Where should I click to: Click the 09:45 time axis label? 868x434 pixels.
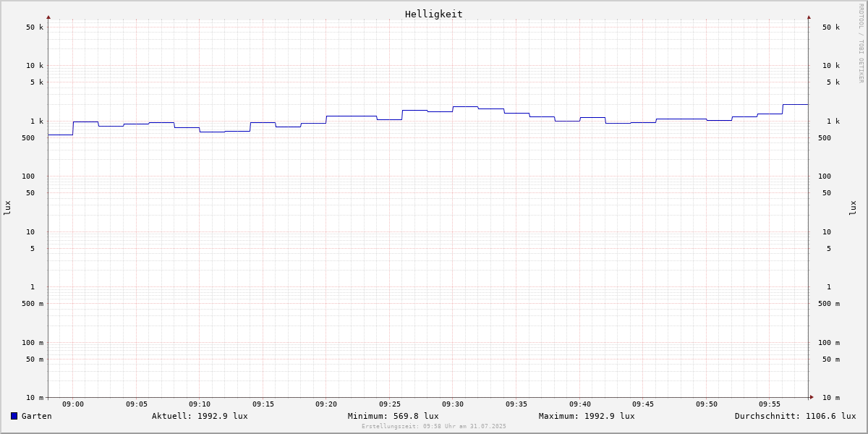643,404
